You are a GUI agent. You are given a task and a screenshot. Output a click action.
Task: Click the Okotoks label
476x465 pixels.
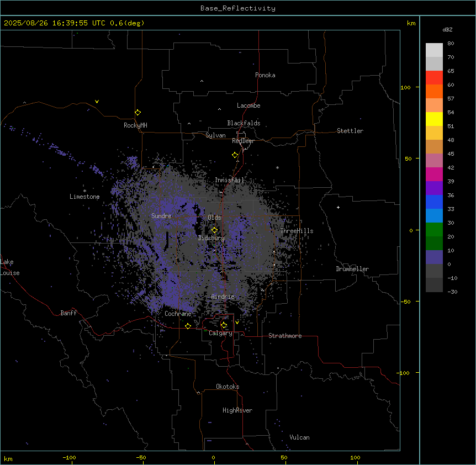(228, 387)
